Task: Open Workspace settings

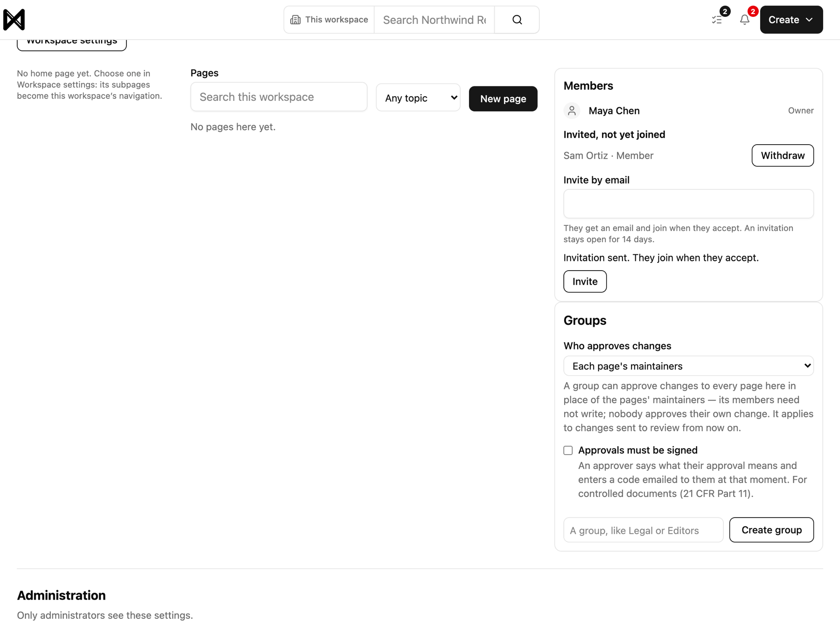Action: [72, 42]
